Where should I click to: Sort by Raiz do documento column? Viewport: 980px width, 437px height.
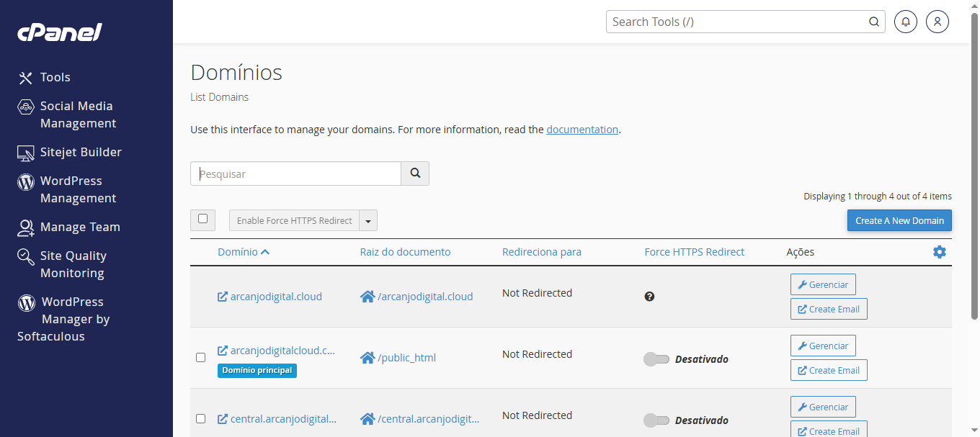(405, 252)
